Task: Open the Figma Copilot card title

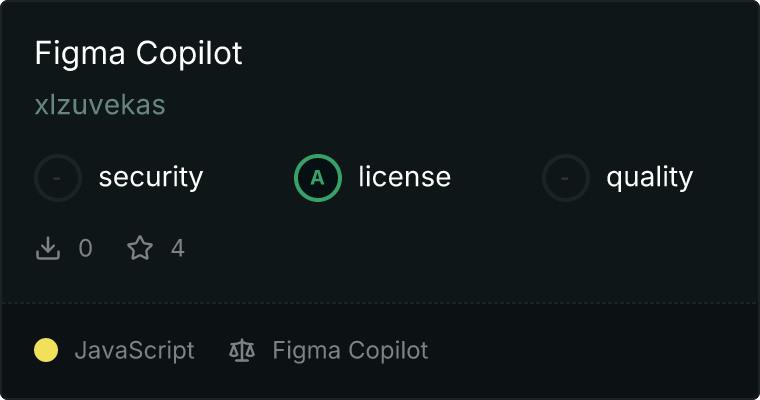Action: click(x=138, y=54)
